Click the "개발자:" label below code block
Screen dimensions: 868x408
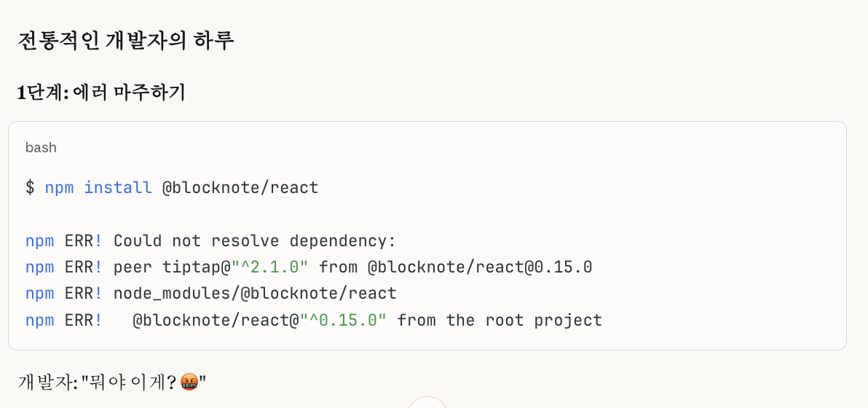click(x=47, y=381)
